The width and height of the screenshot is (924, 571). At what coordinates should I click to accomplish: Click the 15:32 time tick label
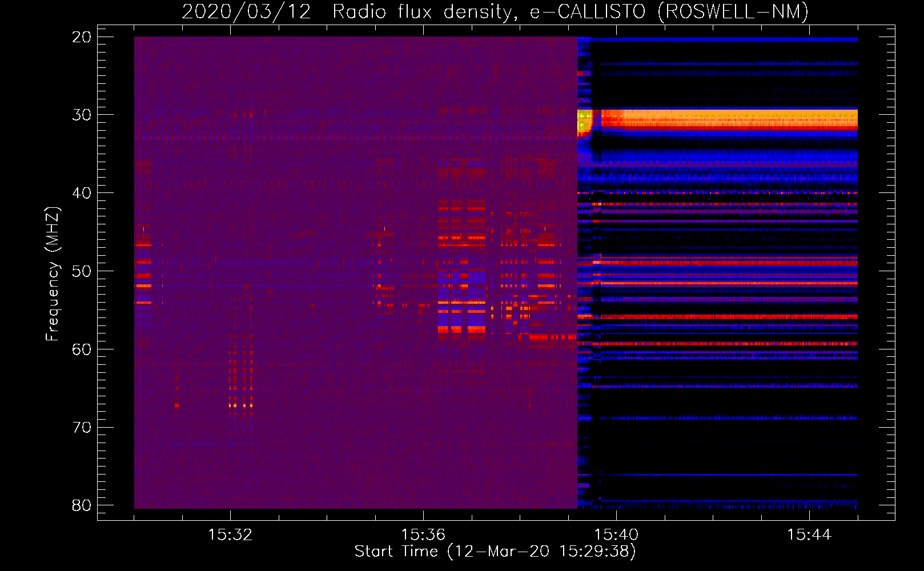[x=230, y=534]
